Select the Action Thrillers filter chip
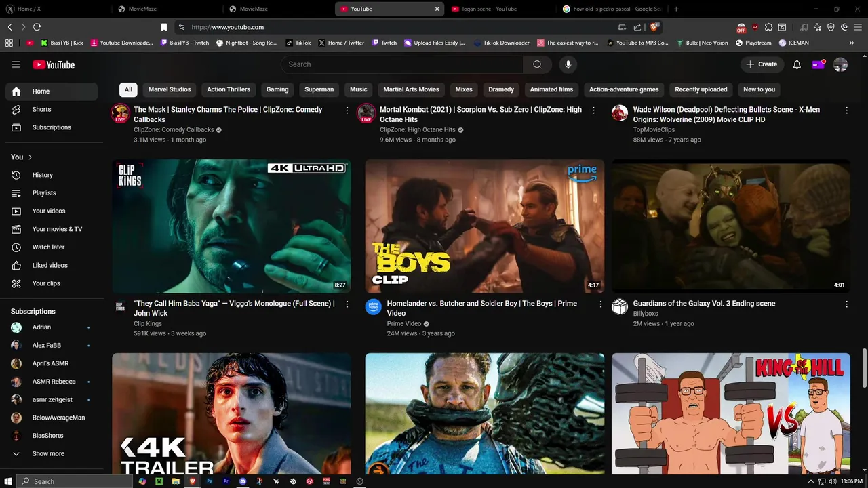This screenshot has width=868, height=488. [229, 89]
